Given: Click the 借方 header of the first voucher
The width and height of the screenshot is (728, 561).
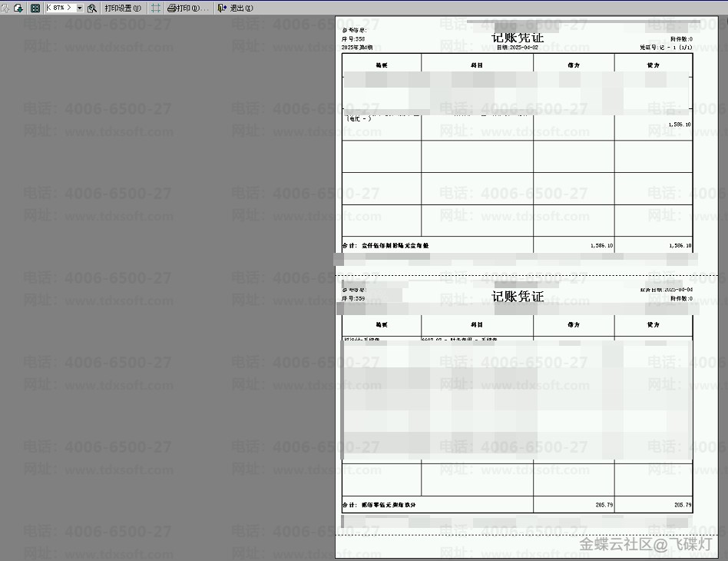Looking at the screenshot, I should [x=574, y=65].
